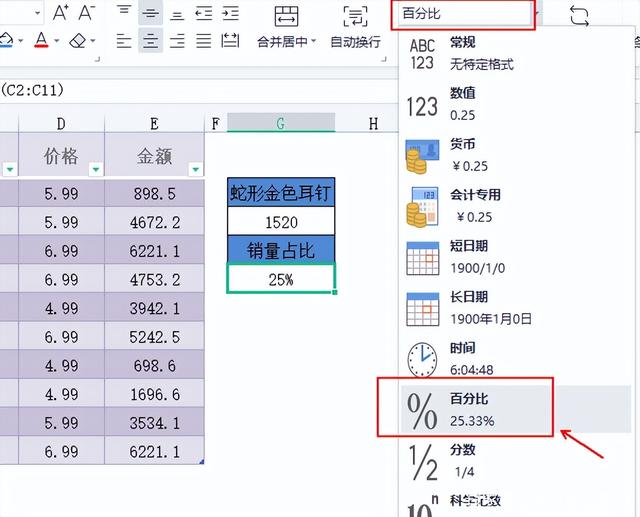The height and width of the screenshot is (517, 640).
Task: Select amount cell 5242.5
Action: coord(154,337)
